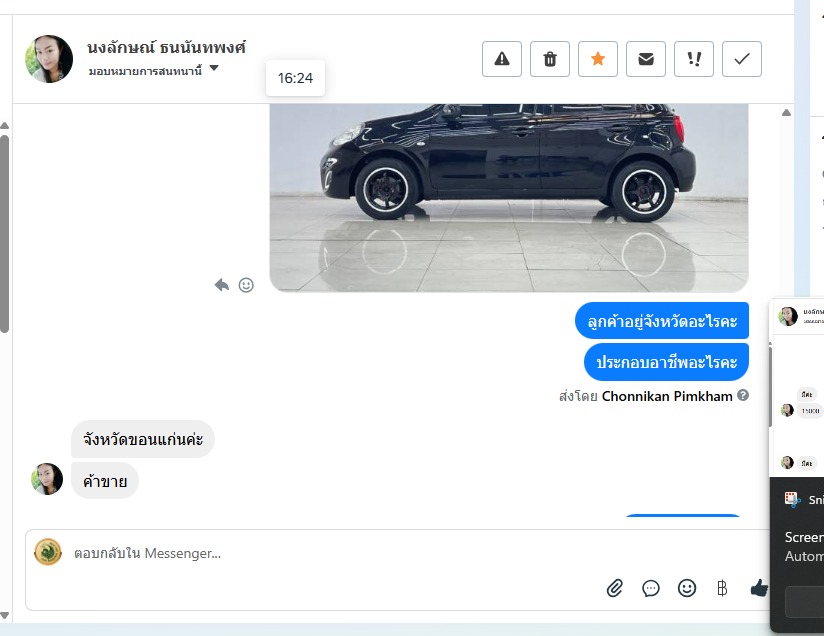Delete conversation using the trash icon
The width and height of the screenshot is (824, 636).
coord(550,59)
